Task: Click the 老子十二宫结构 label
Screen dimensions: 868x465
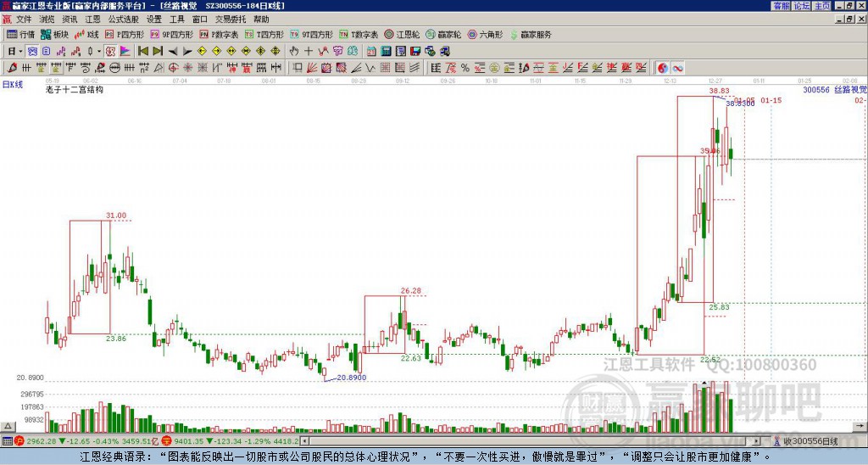Action: pyautogui.click(x=75, y=89)
